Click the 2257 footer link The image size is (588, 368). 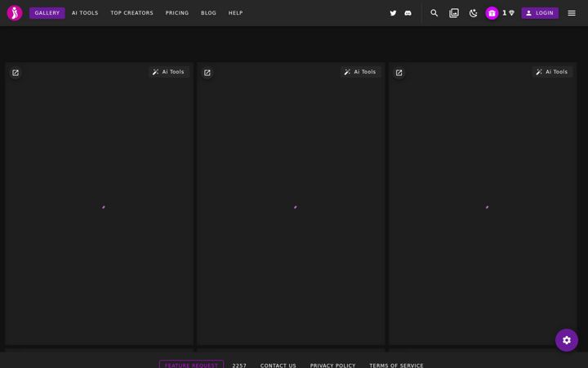tap(239, 366)
